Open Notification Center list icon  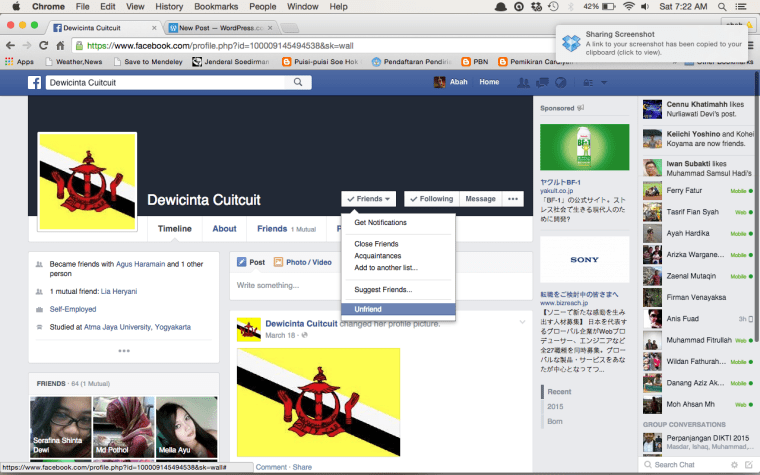pos(741,6)
